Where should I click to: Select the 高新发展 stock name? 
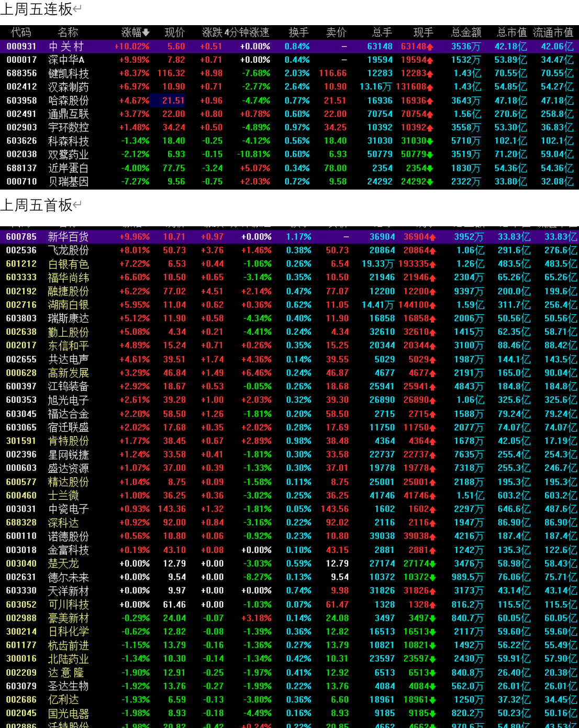(69, 373)
